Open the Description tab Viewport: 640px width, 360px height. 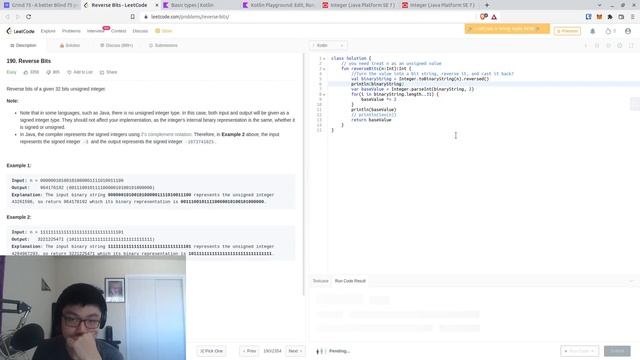point(23,45)
